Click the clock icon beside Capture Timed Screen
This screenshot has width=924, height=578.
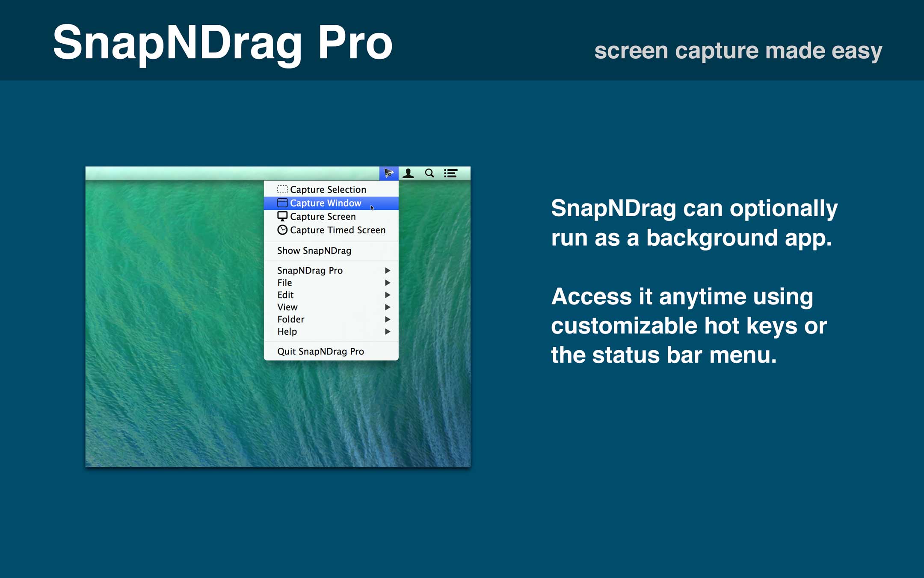(282, 230)
